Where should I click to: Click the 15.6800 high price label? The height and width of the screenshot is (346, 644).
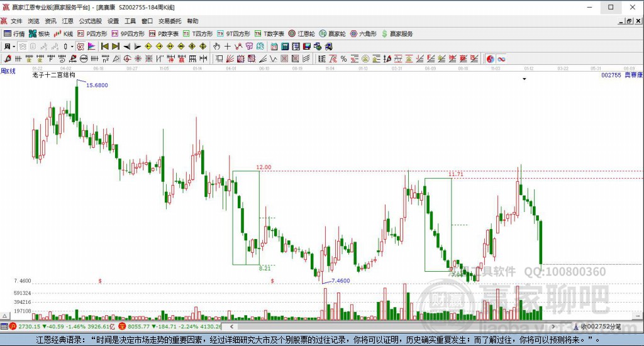[97, 85]
